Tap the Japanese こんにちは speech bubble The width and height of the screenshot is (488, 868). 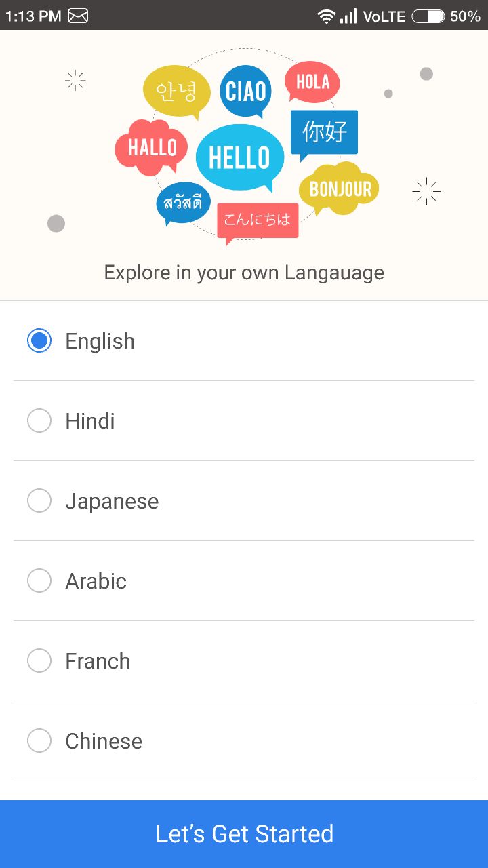point(258,220)
